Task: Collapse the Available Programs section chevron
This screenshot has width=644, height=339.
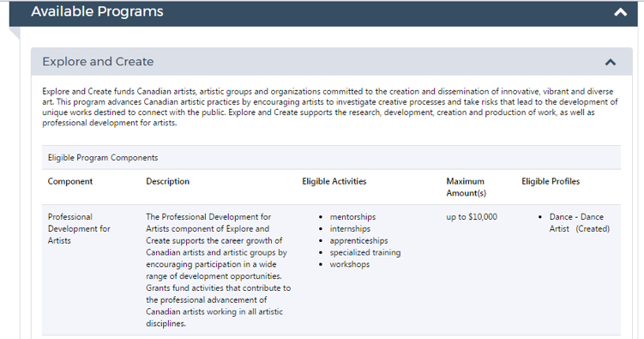Action: [x=620, y=12]
